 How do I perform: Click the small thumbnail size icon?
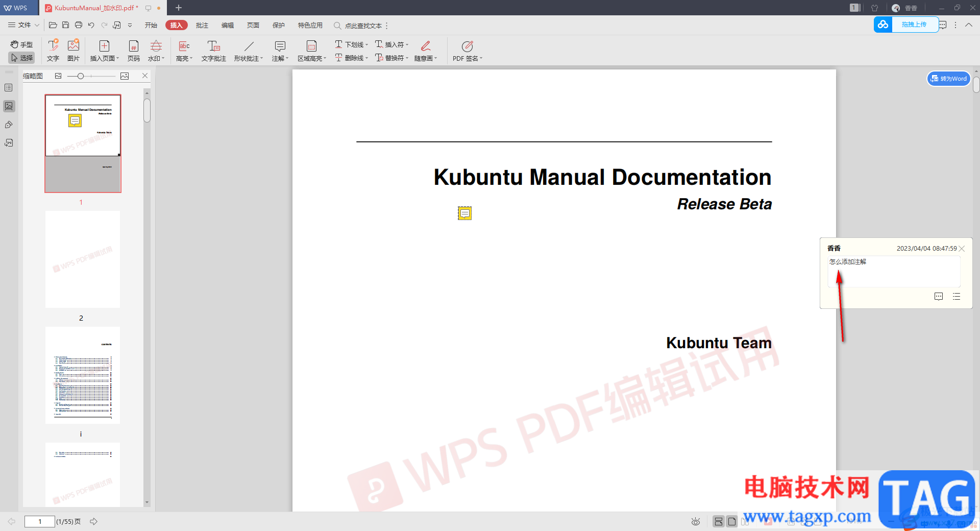pos(58,76)
